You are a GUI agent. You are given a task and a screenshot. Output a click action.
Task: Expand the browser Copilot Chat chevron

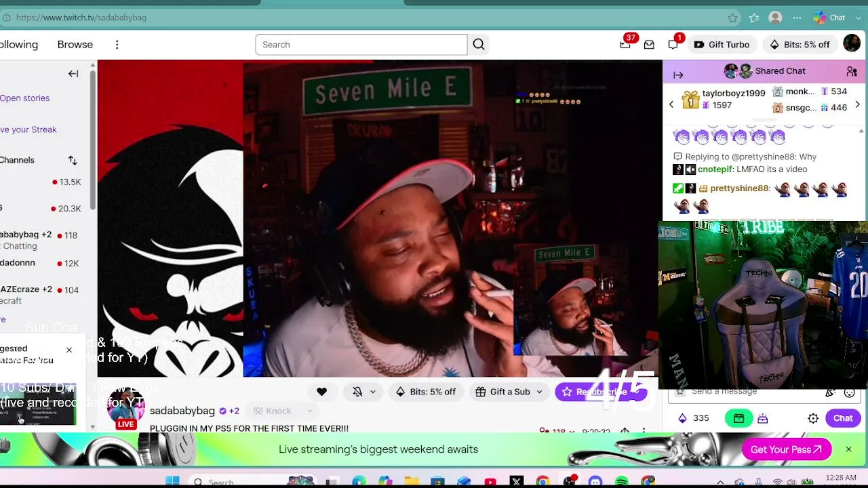pyautogui.click(x=857, y=18)
